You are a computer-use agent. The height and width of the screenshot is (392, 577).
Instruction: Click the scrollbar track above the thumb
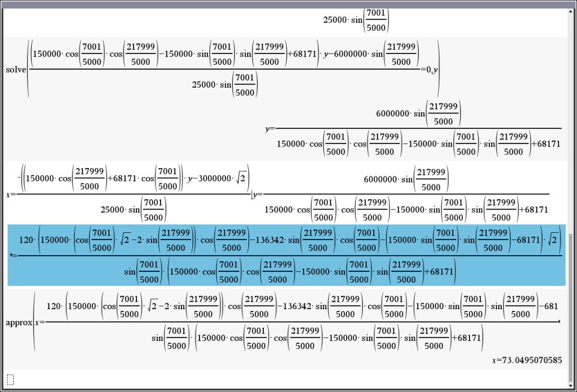[571, 120]
